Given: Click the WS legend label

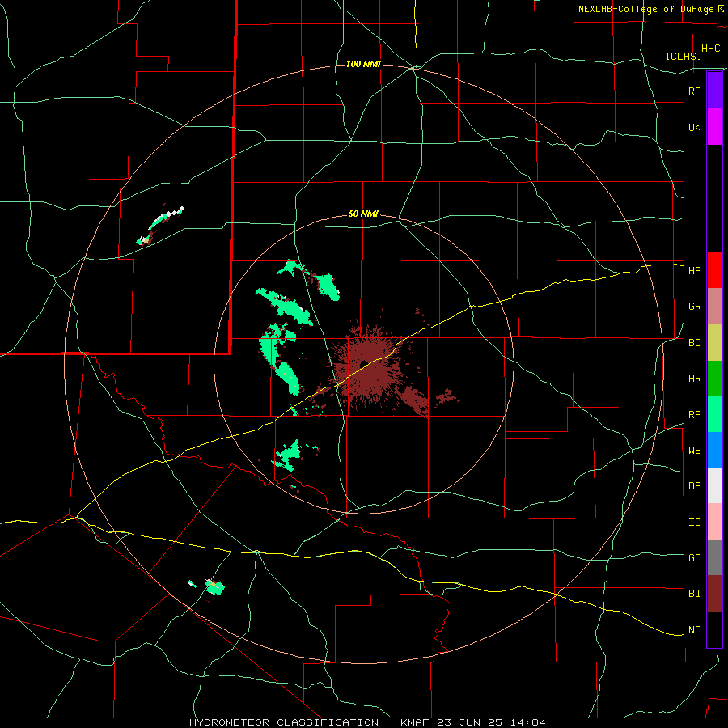Looking at the screenshot, I should click(694, 450).
